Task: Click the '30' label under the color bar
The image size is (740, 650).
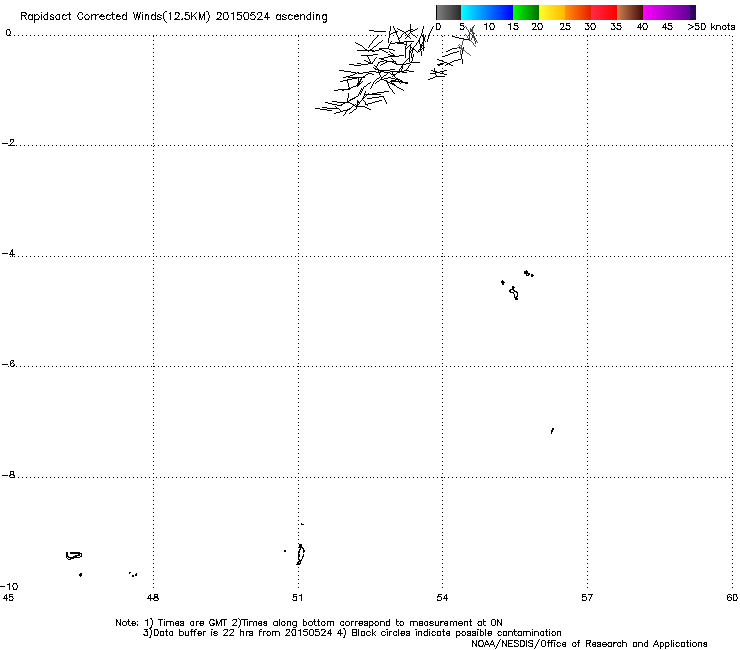Action: (590, 27)
